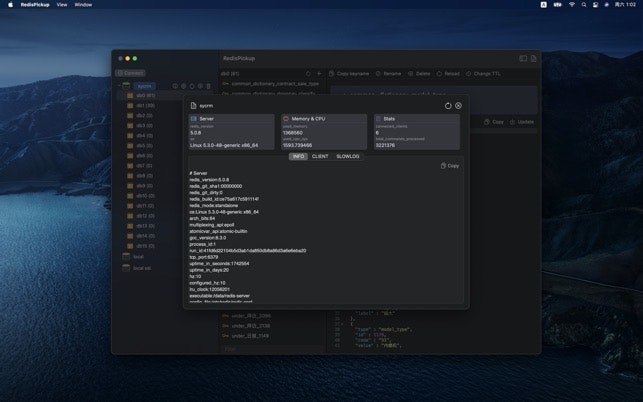The width and height of the screenshot is (643, 402).
Task: Open db12 database in sidebar
Action: pos(146,216)
